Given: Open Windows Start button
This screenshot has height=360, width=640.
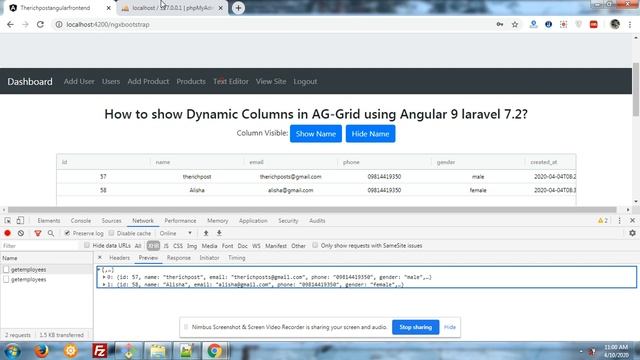Looking at the screenshot, I should (13, 351).
